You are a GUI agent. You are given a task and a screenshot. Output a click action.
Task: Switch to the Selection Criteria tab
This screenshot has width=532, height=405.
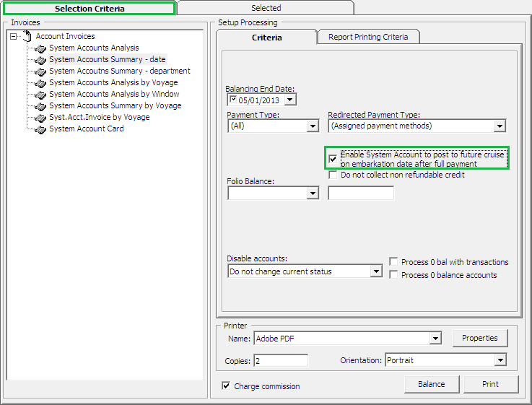(x=90, y=9)
